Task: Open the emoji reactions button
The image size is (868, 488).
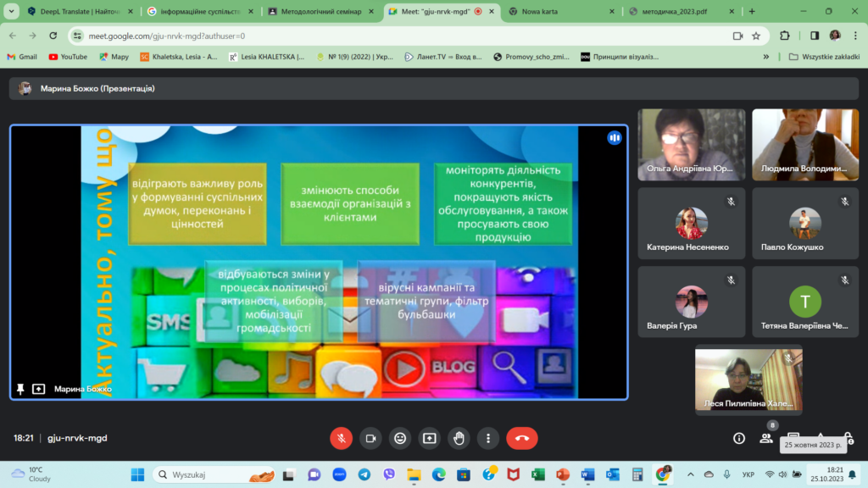Action: coord(400,438)
